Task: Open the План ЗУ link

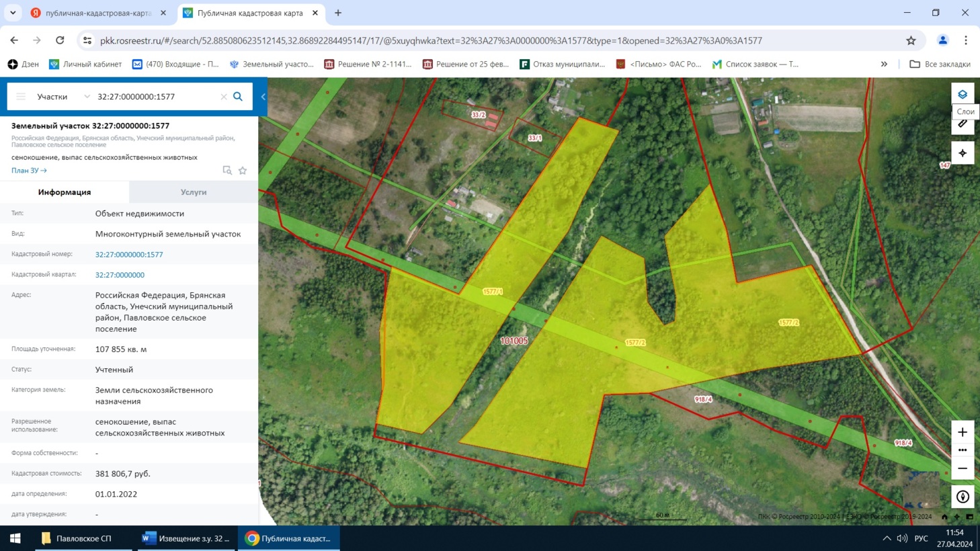Action: (x=29, y=171)
